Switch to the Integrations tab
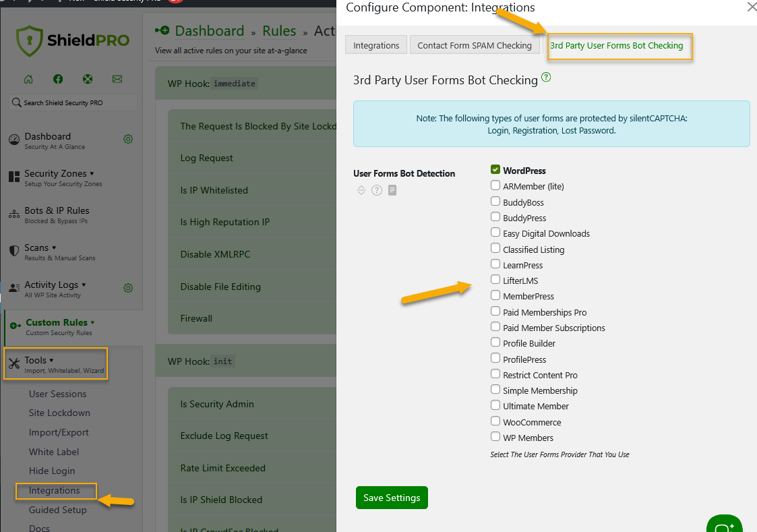757x532 pixels. pyautogui.click(x=376, y=45)
